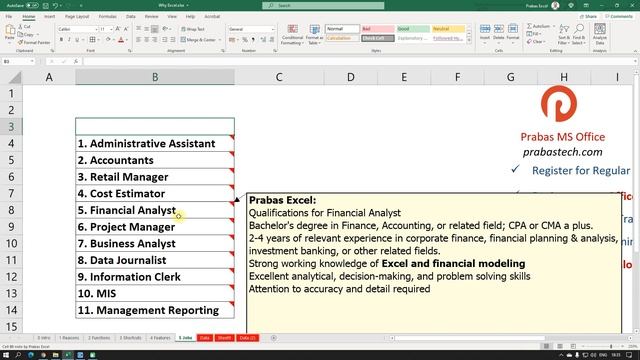Click Bottom Align icon

154,29
